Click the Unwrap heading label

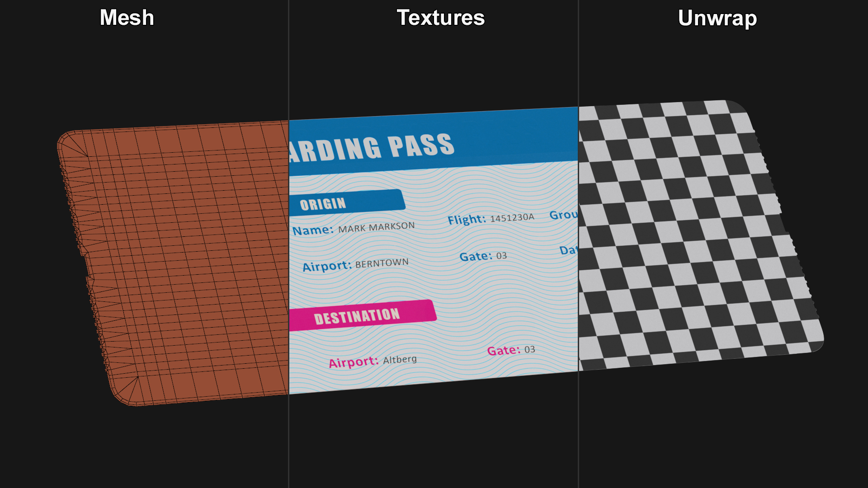point(717,19)
